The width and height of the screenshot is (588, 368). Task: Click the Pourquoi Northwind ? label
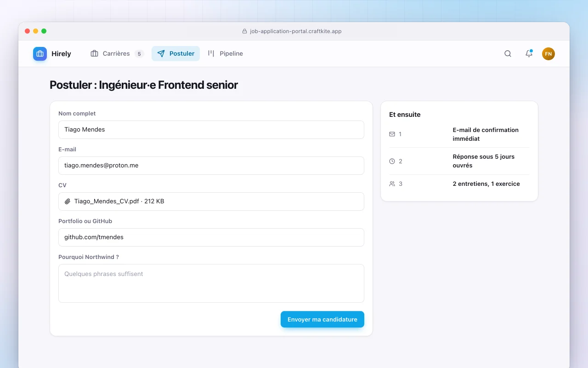89,257
